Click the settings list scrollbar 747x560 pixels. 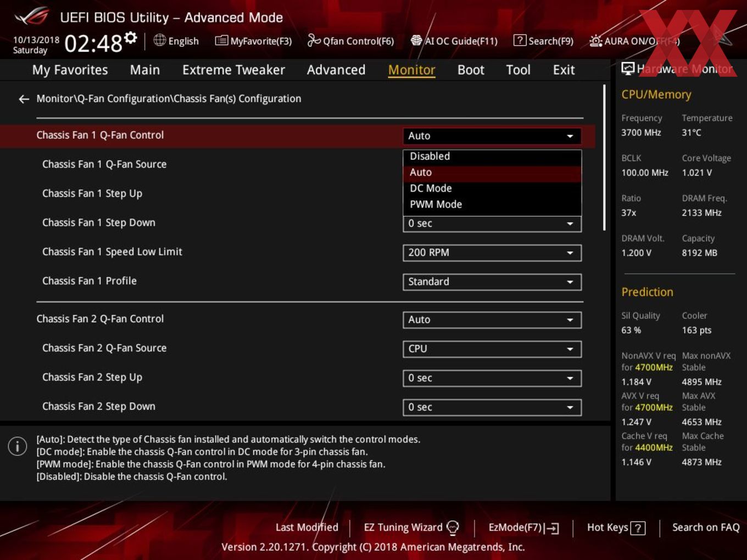click(604, 157)
